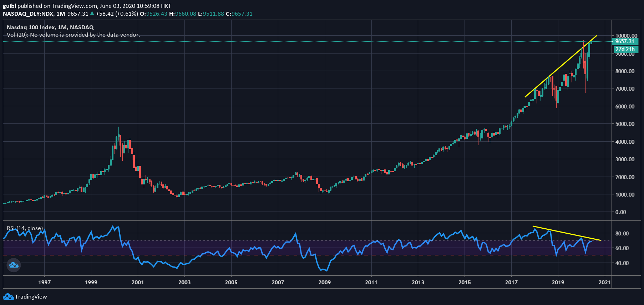Click the O:9526.43 open value
644x305 pixels.
tap(153, 14)
